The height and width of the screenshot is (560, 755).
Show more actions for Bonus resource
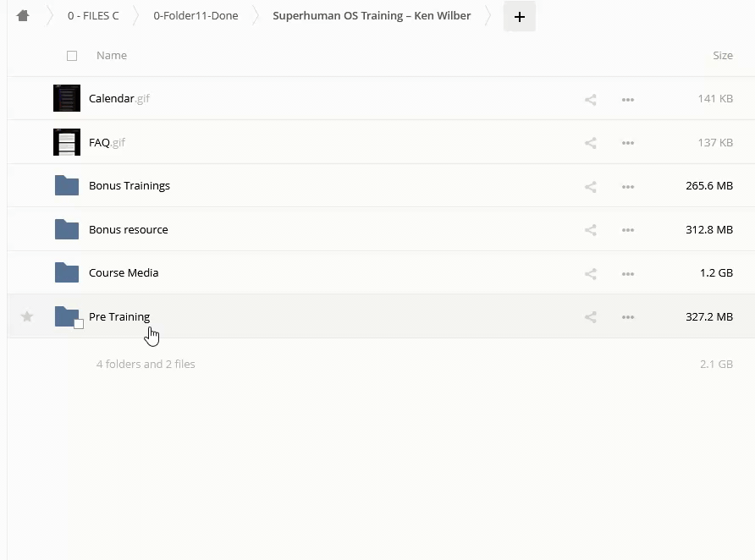point(628,230)
